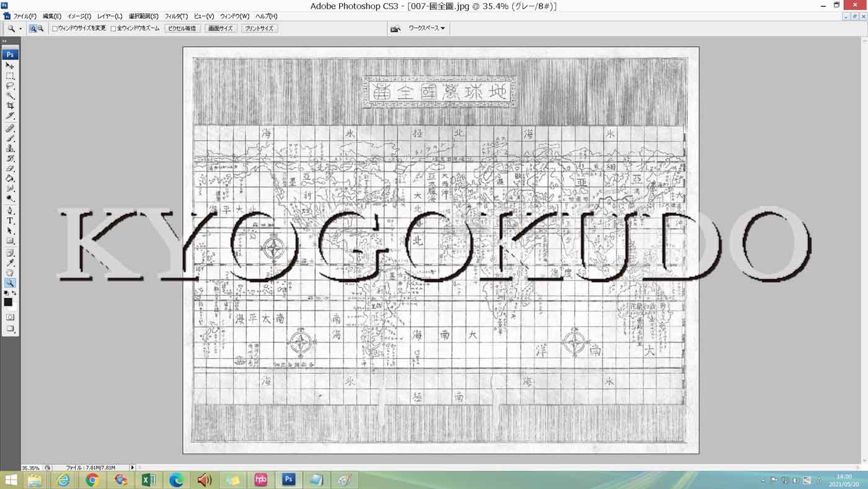
Task: Swap foreground and background colors
Action: click(14, 293)
